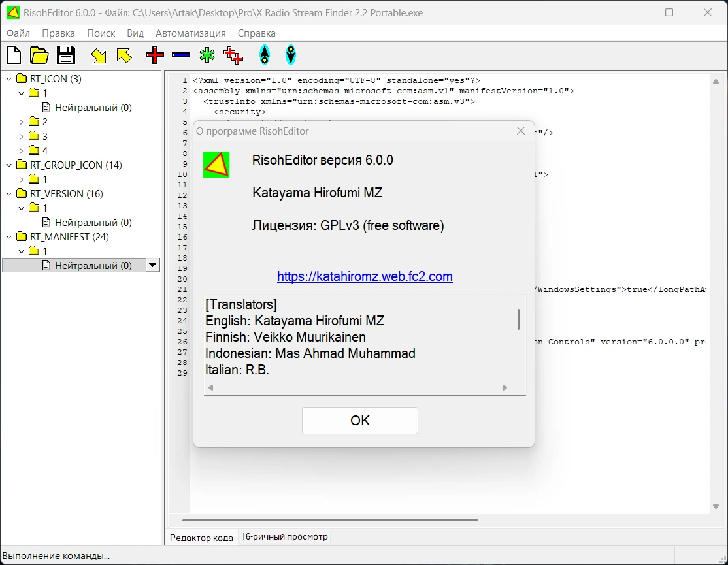Viewport: 728px width, 565px height.
Task: Select the RT_MANIFEST folder icon
Action: click(x=22, y=236)
